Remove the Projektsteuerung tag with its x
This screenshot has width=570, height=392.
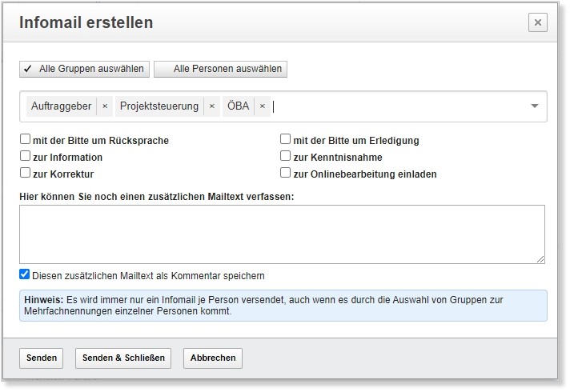click(x=211, y=106)
